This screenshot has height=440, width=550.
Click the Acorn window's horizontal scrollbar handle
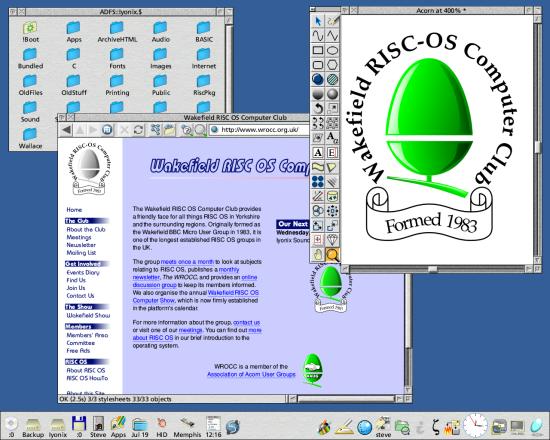point(432,269)
